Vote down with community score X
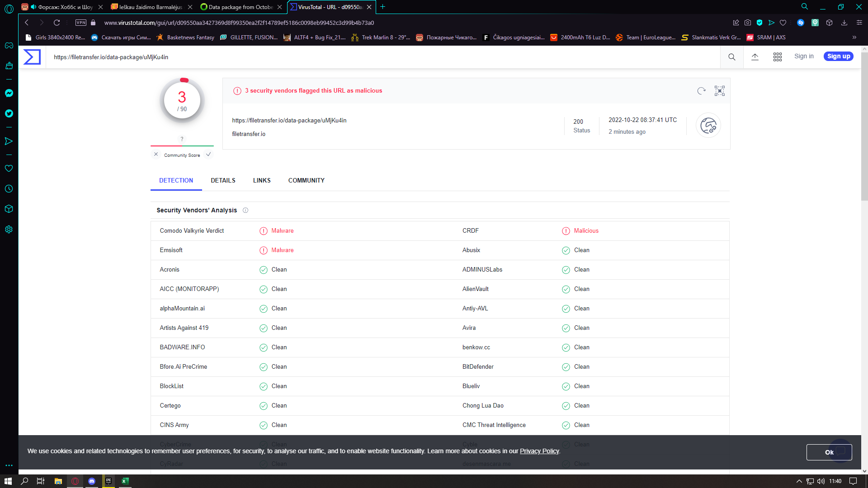The image size is (868, 488). (156, 155)
